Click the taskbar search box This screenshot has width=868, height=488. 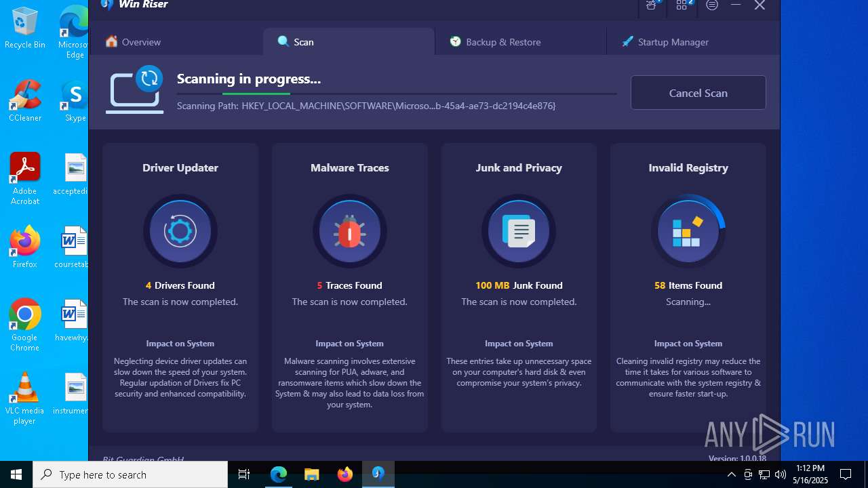(x=130, y=474)
